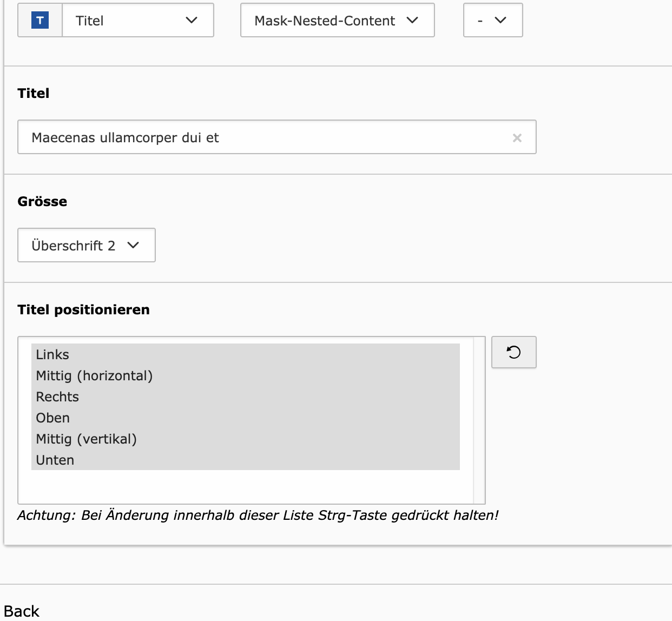Image resolution: width=672 pixels, height=621 pixels.
Task: Click the Back link at the bottom
Action: coord(22,611)
